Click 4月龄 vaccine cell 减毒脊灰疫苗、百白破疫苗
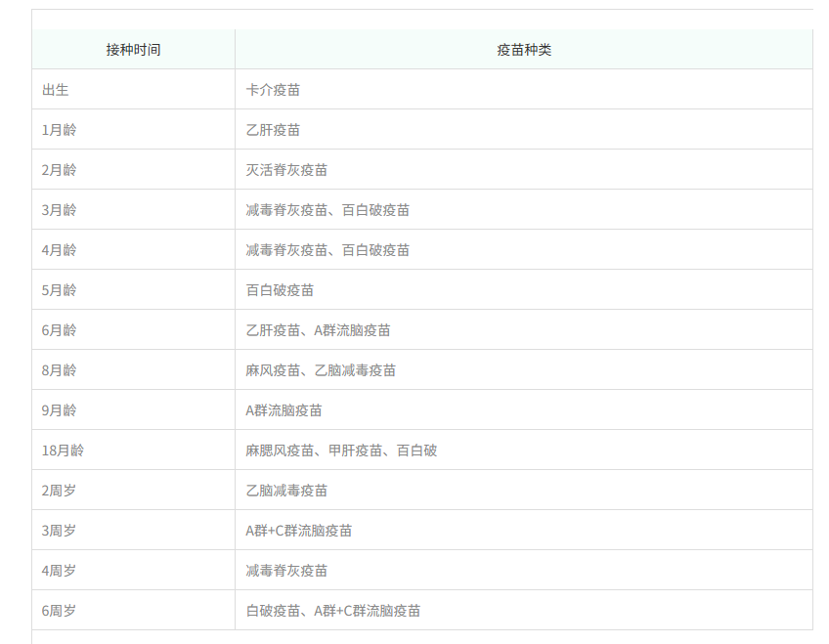 click(x=523, y=250)
